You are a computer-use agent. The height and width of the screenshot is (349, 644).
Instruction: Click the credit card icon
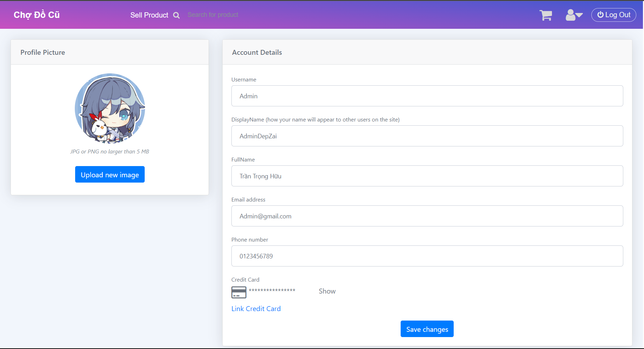pos(239,292)
